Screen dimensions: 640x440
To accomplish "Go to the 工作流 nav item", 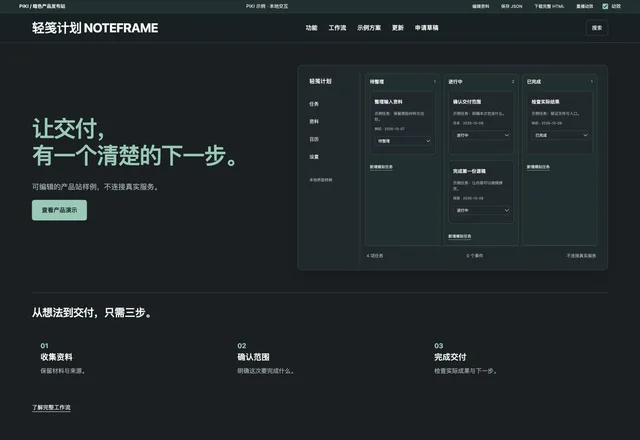I will pyautogui.click(x=337, y=28).
